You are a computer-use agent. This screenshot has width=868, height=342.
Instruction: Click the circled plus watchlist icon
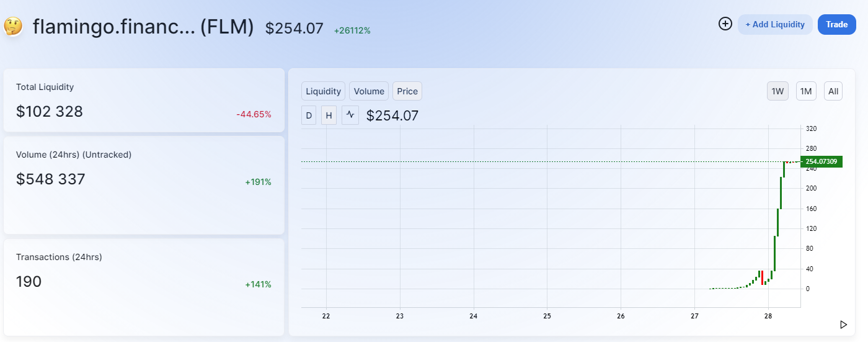tap(725, 24)
